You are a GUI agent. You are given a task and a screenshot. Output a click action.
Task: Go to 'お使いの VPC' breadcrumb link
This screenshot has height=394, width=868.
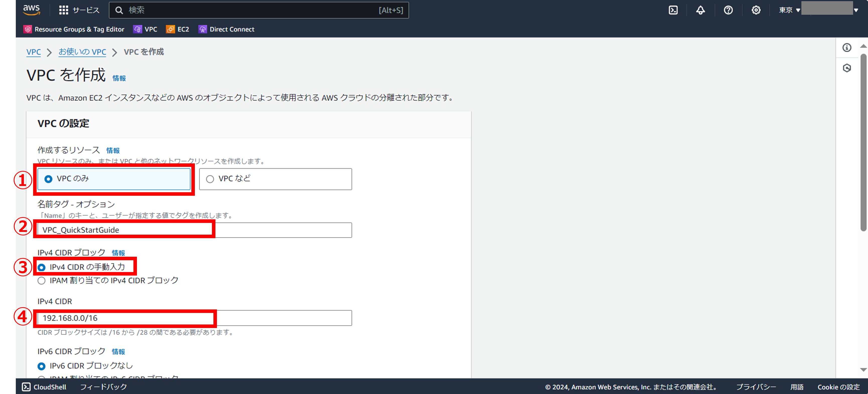click(x=82, y=52)
